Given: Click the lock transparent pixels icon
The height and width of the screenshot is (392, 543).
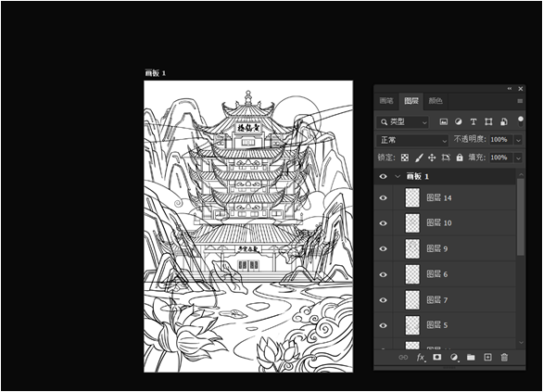Looking at the screenshot, I should click(405, 158).
